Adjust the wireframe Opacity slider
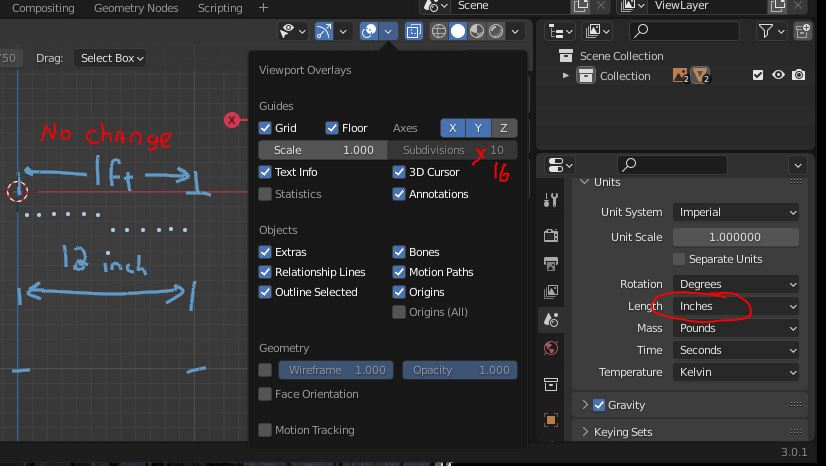This screenshot has height=466, width=826. tap(460, 370)
